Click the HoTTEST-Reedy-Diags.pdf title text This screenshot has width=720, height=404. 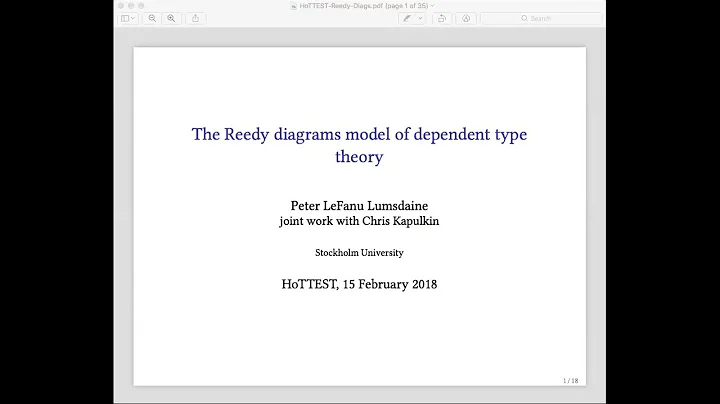341,6
